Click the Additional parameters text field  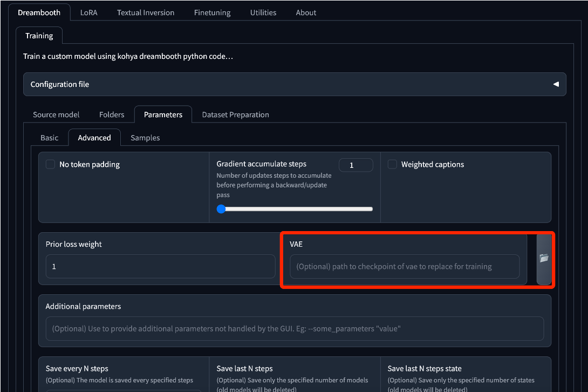295,328
